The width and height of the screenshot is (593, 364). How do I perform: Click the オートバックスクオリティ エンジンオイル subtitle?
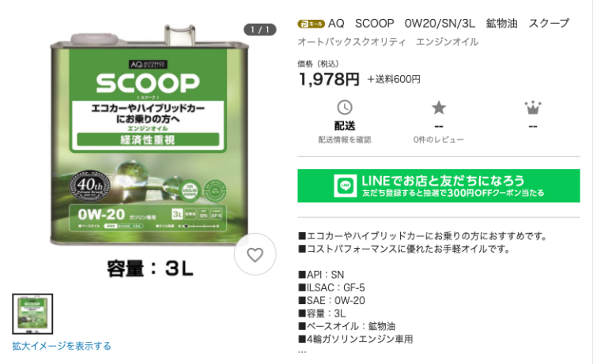click(388, 42)
